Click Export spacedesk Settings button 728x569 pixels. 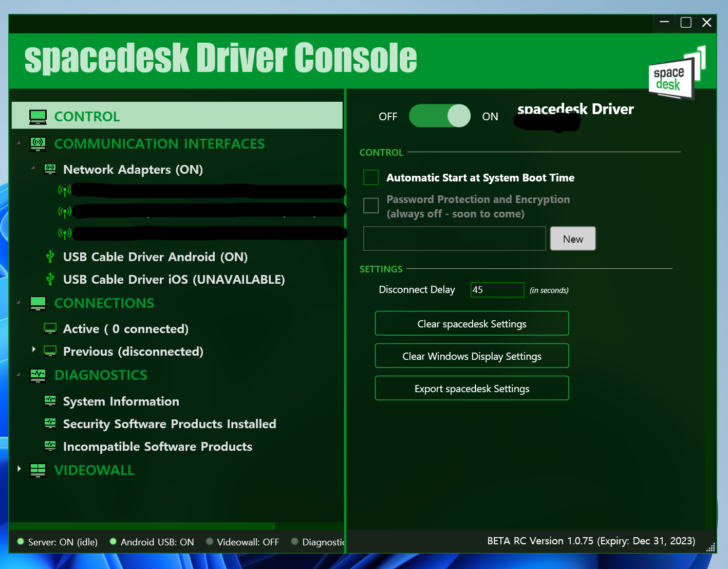[472, 388]
